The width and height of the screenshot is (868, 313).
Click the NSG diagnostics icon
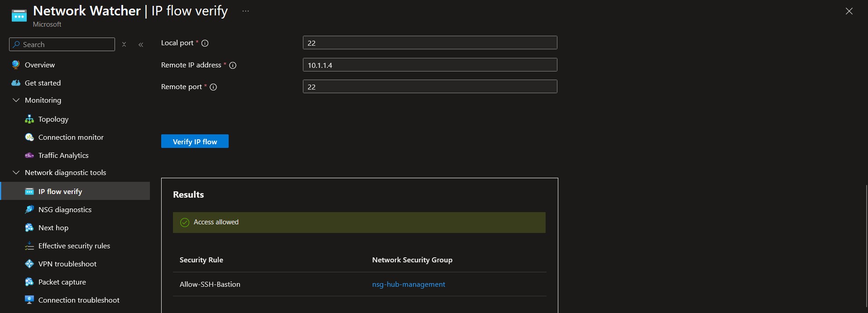click(x=29, y=209)
